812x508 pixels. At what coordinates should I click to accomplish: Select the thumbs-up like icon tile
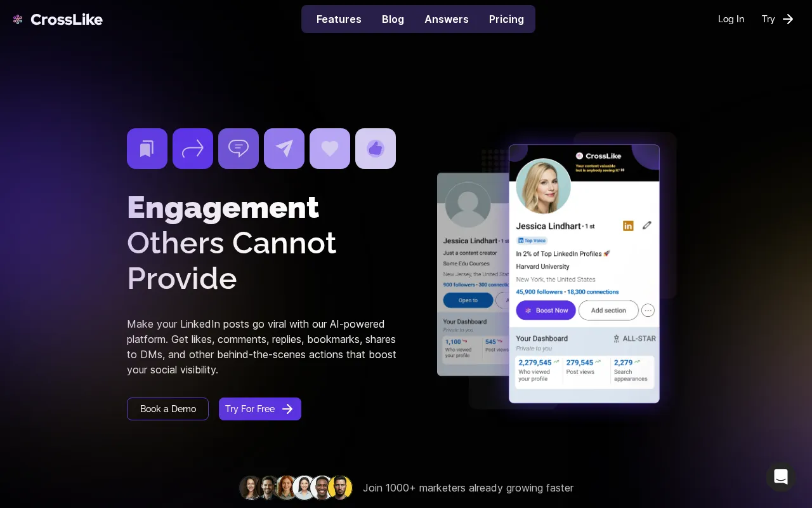pos(376,149)
